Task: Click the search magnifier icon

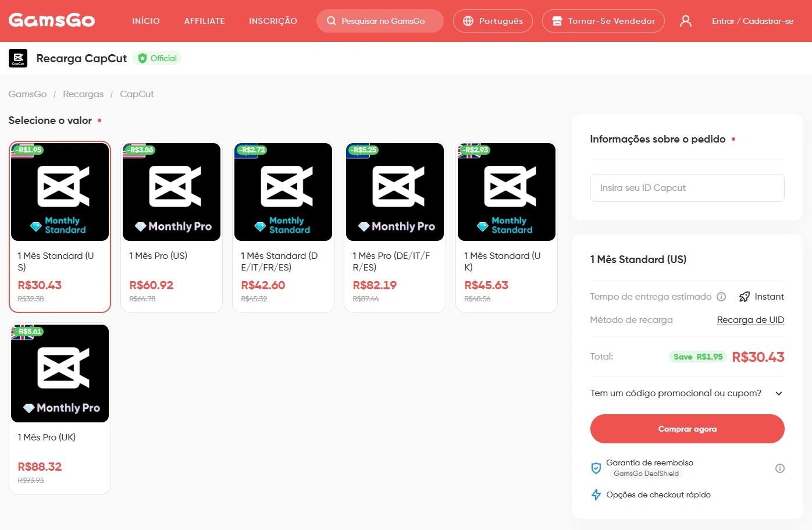Action: point(332,21)
